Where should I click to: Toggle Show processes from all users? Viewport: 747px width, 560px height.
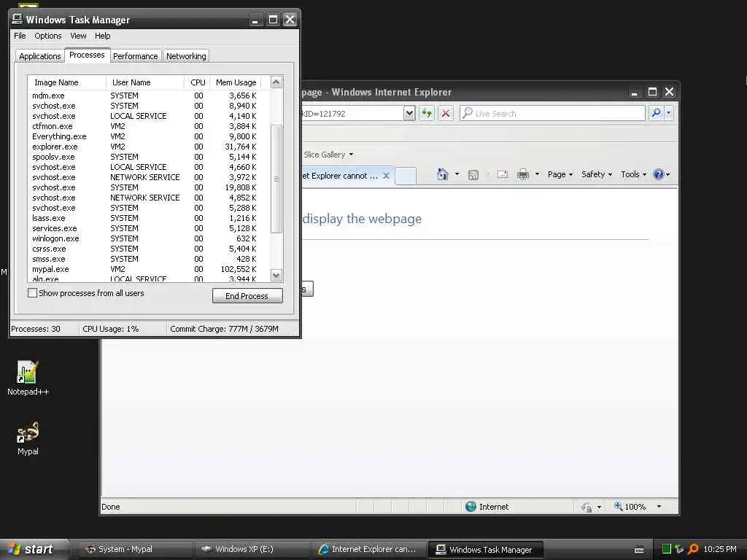click(x=32, y=293)
